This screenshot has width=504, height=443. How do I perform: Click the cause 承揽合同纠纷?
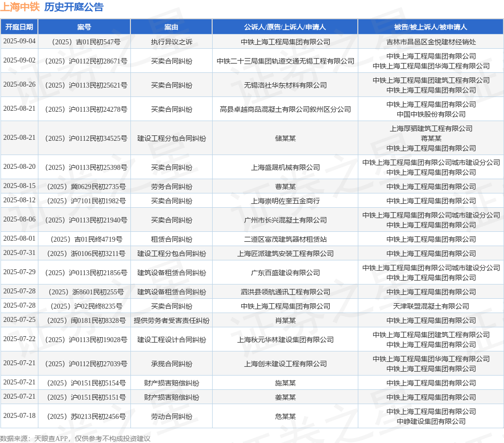(x=172, y=364)
